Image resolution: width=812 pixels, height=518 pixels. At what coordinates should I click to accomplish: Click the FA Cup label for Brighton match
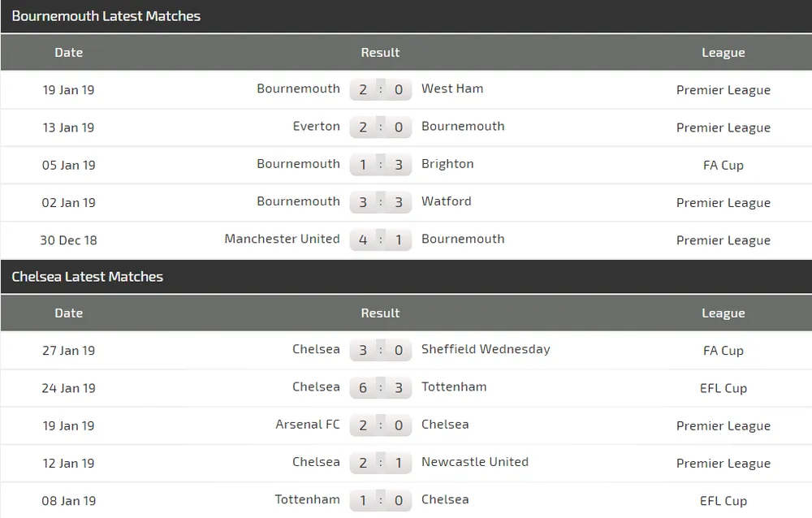tap(723, 166)
